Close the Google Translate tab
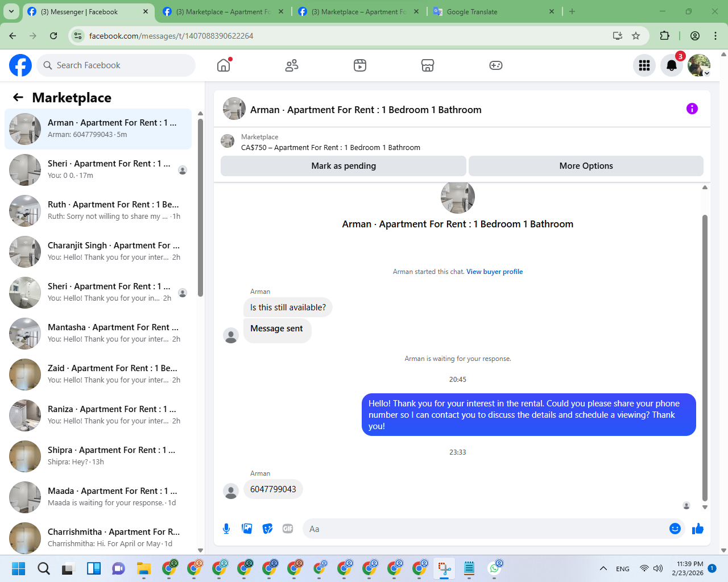The width and height of the screenshot is (728, 582). (x=552, y=11)
